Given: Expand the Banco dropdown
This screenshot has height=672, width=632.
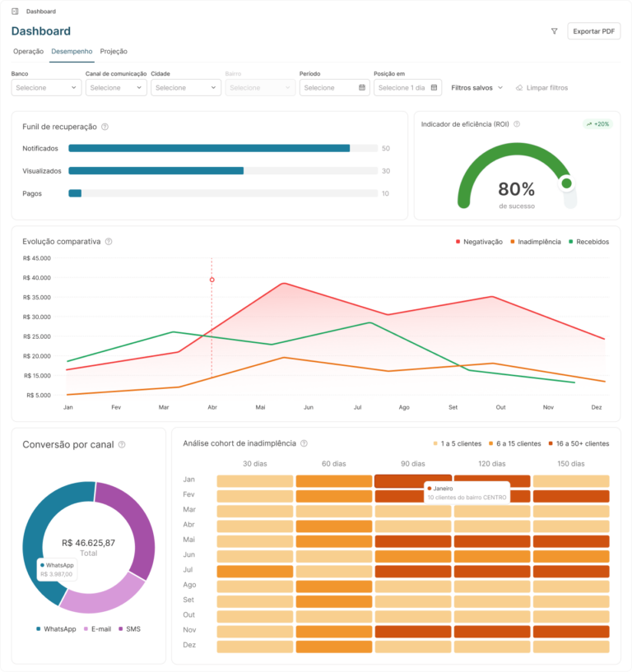Looking at the screenshot, I should (46, 87).
